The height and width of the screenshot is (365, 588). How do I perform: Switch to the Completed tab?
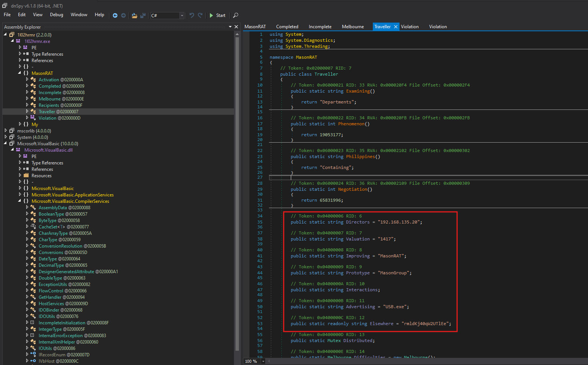click(287, 27)
